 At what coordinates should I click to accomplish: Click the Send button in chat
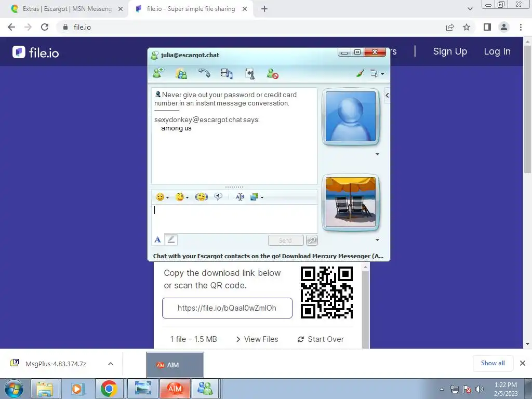(x=286, y=240)
